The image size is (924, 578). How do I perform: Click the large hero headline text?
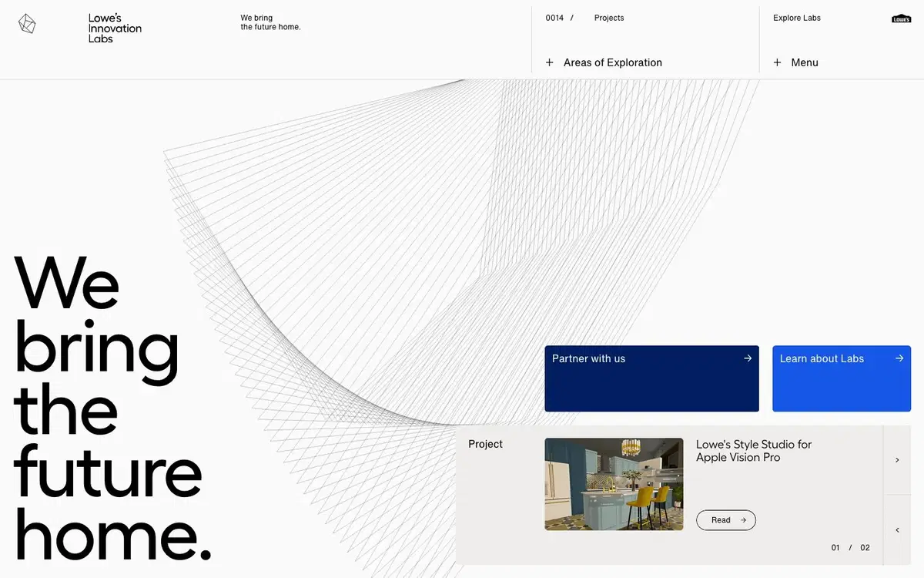(x=112, y=408)
